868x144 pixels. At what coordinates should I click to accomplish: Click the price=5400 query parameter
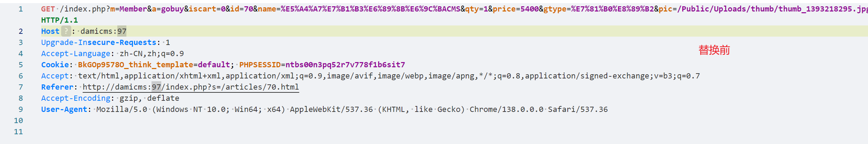click(516, 9)
